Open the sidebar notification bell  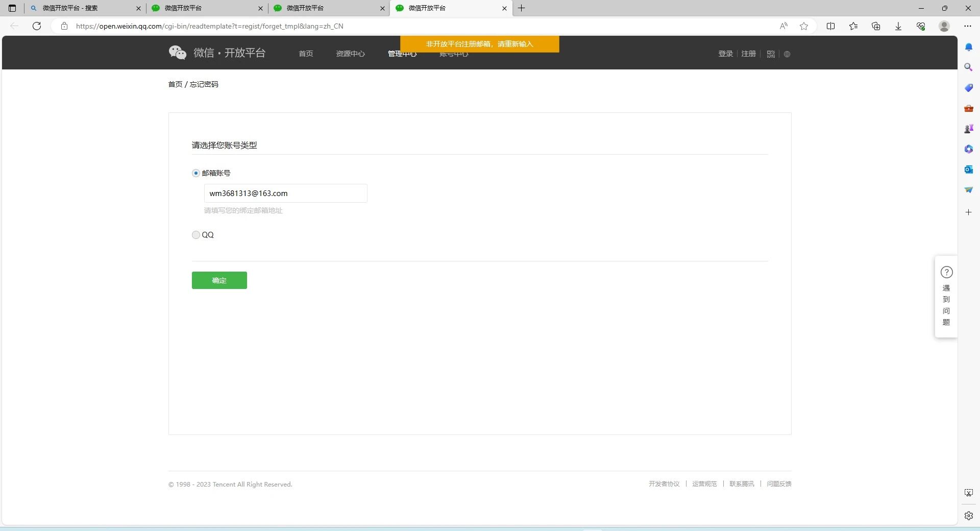coord(969,47)
